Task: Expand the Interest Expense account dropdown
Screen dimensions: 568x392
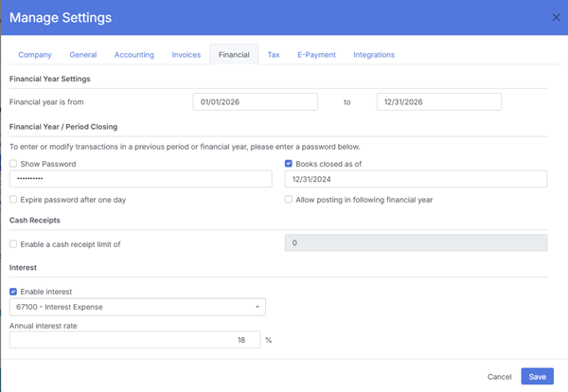Action: 257,307
